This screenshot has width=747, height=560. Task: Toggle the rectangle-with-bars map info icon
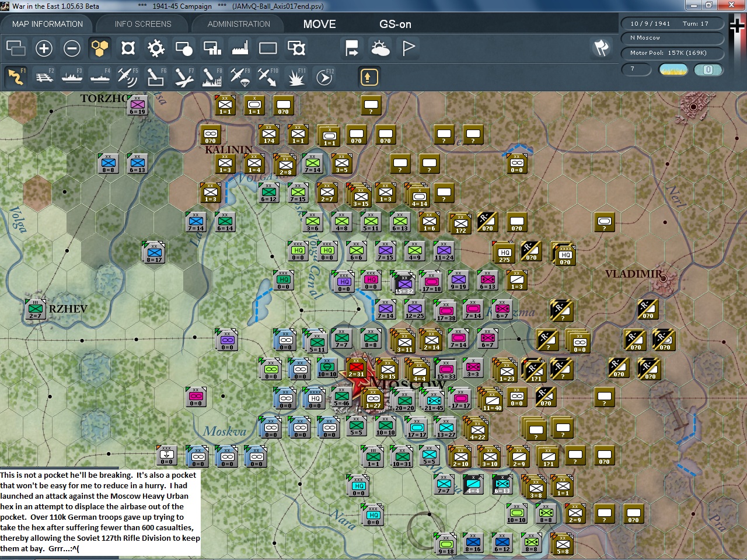coord(212,48)
